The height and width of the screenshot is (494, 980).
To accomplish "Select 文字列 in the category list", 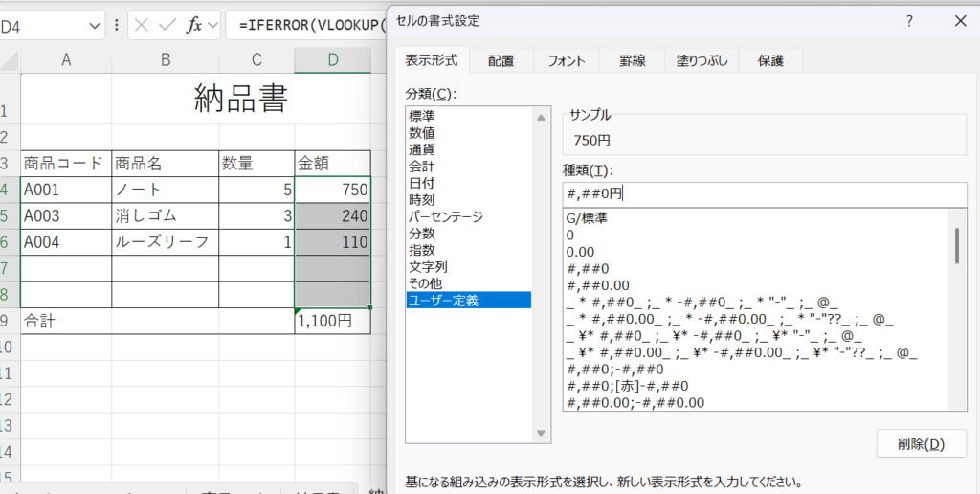I will (x=468, y=267).
